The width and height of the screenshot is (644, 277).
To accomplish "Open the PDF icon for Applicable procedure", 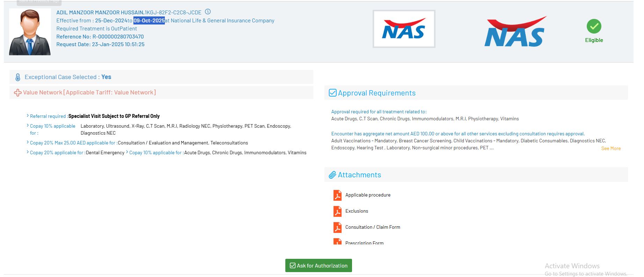I will pyautogui.click(x=337, y=195).
